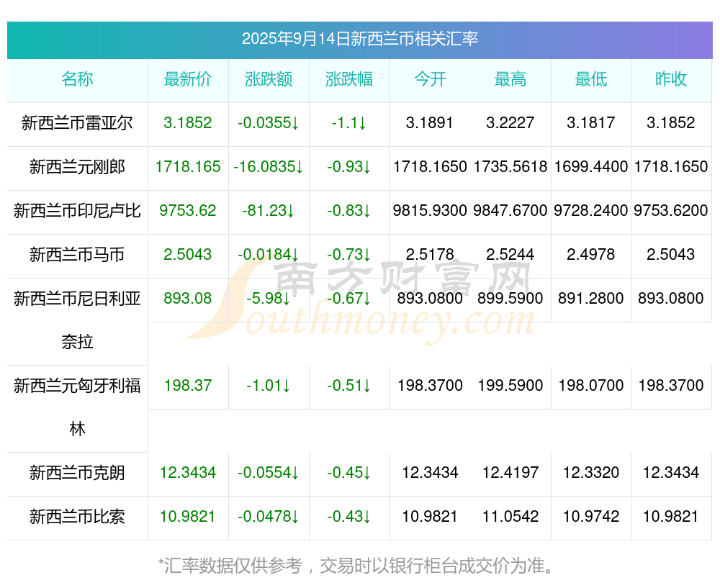Click high value 2.5244
The height and width of the screenshot is (588, 720).
click(x=510, y=254)
